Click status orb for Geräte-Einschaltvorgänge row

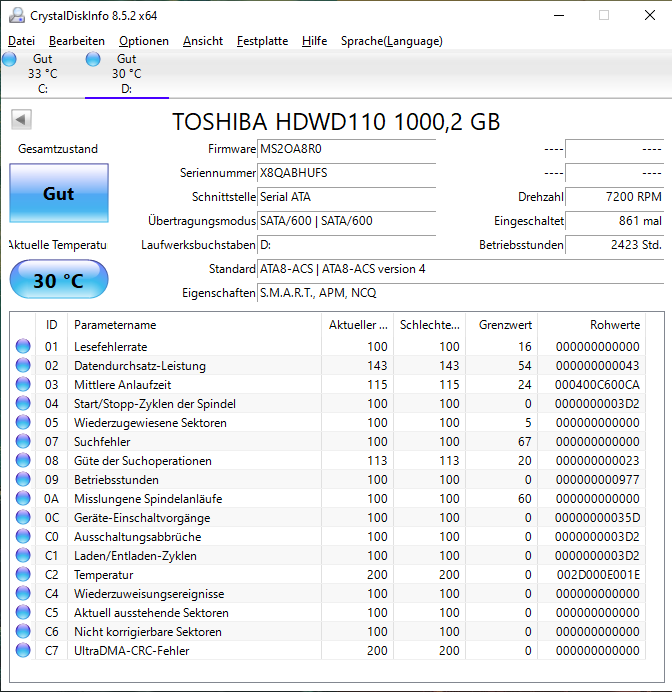[x=23, y=517]
